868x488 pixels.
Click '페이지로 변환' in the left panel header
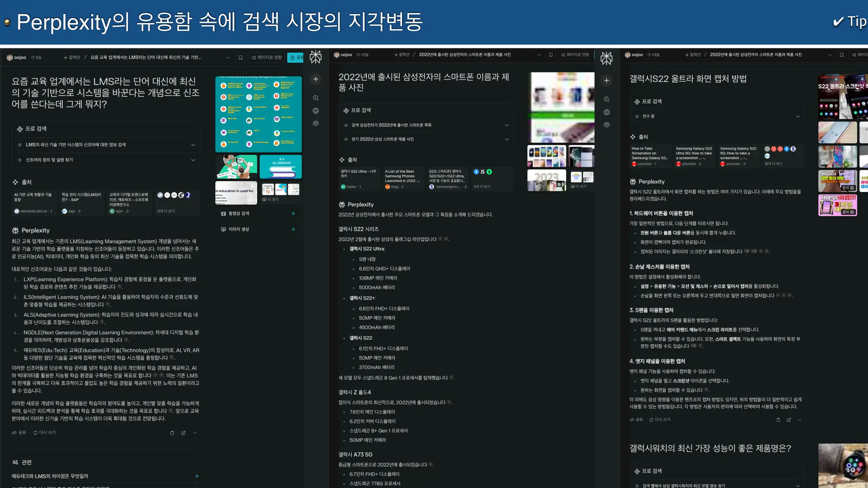[267, 57]
